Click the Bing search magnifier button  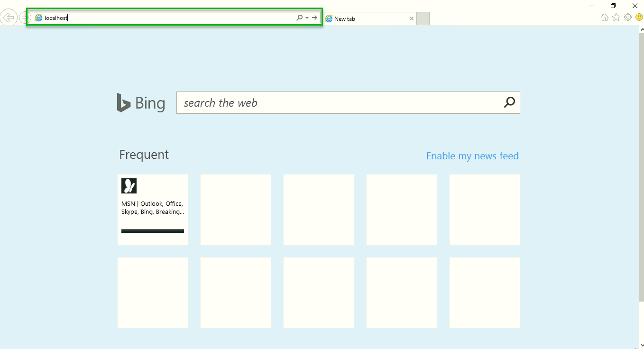click(x=509, y=102)
